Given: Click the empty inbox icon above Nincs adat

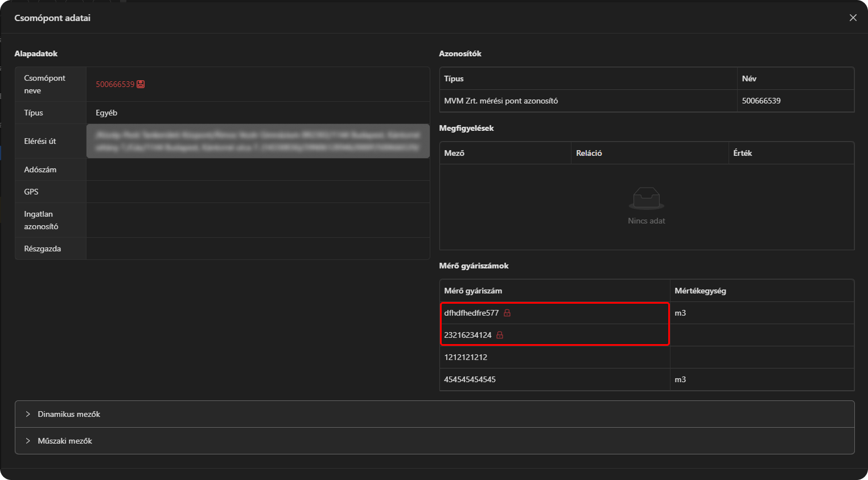Looking at the screenshot, I should tap(646, 198).
